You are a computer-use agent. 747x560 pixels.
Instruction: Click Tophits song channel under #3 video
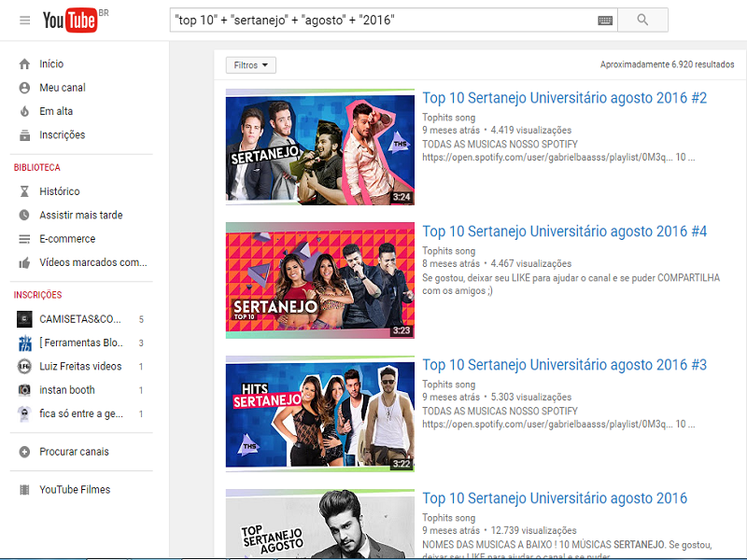pyautogui.click(x=449, y=384)
